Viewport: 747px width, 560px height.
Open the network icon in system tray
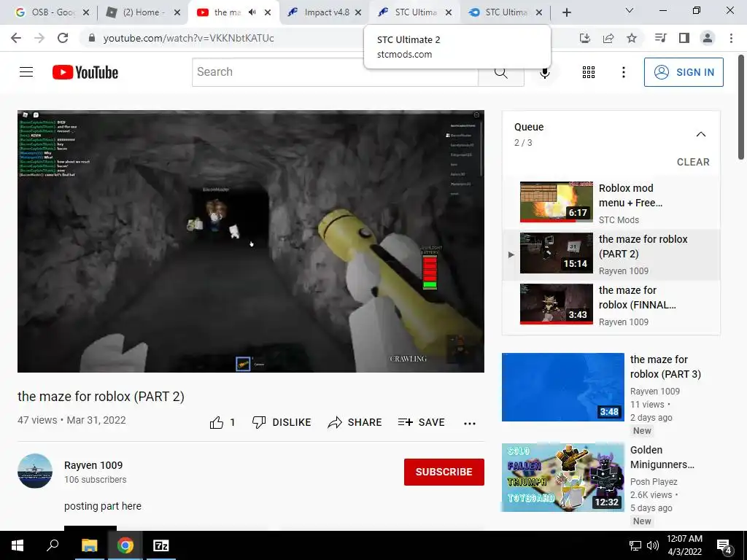pos(635,545)
